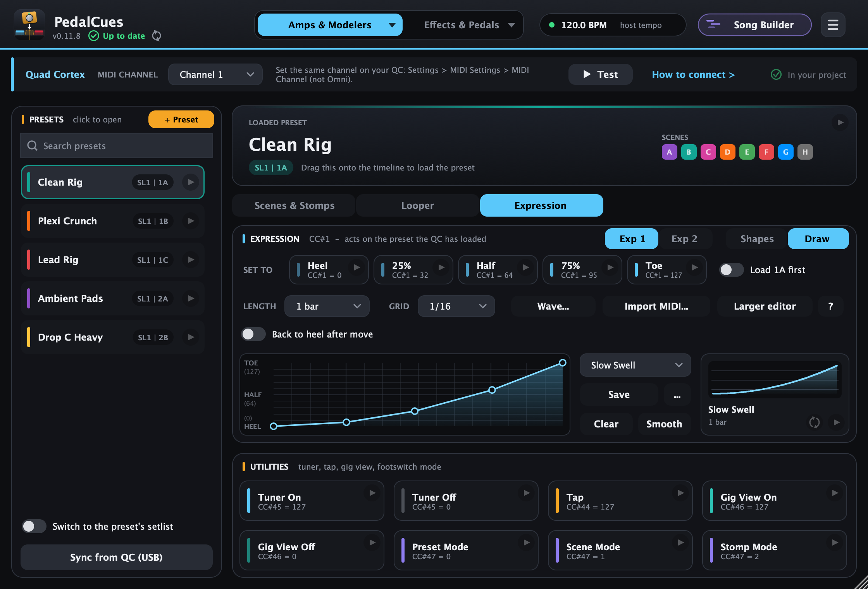868x589 pixels.
Task: Send the Half CC#1 = 64 play icon
Action: tap(526, 267)
